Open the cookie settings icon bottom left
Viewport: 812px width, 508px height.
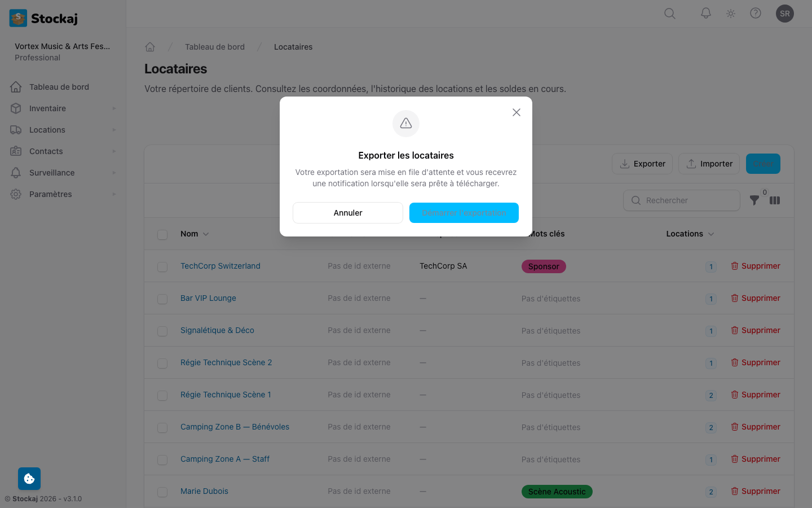click(x=29, y=478)
